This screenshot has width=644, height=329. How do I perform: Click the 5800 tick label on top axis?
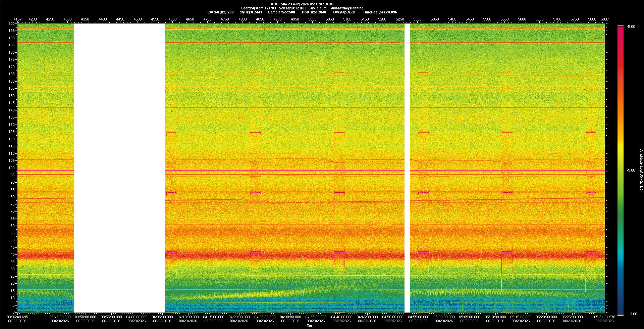592,19
